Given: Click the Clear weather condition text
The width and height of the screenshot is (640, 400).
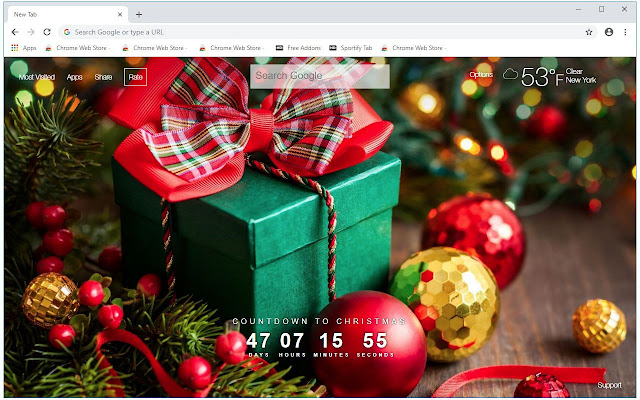Looking at the screenshot, I should click(574, 71).
